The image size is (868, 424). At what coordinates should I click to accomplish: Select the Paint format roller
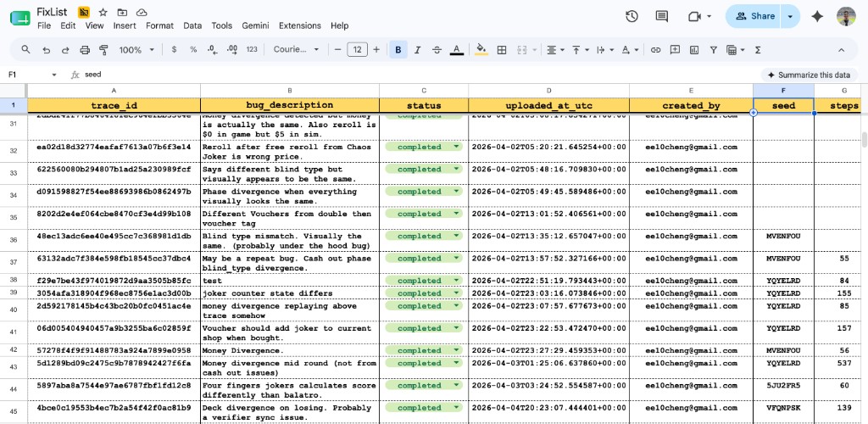click(103, 50)
